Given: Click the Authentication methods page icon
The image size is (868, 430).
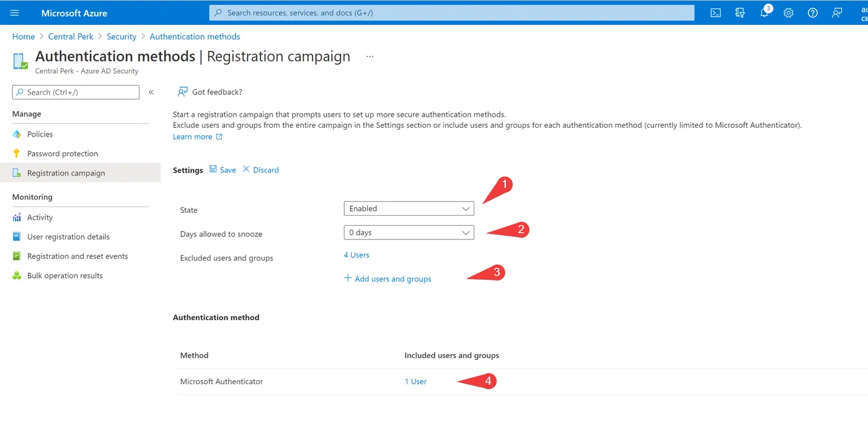Looking at the screenshot, I should tap(20, 61).
